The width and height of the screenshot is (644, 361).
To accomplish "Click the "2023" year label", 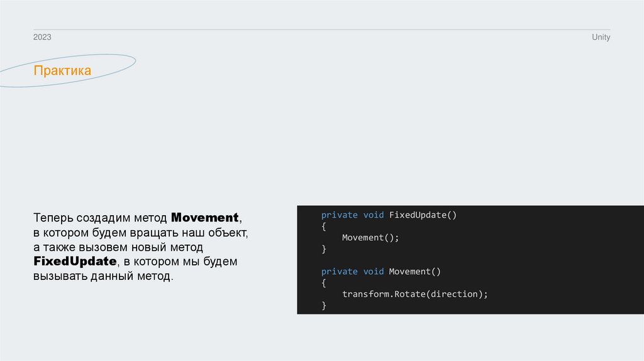I will (x=42, y=38).
